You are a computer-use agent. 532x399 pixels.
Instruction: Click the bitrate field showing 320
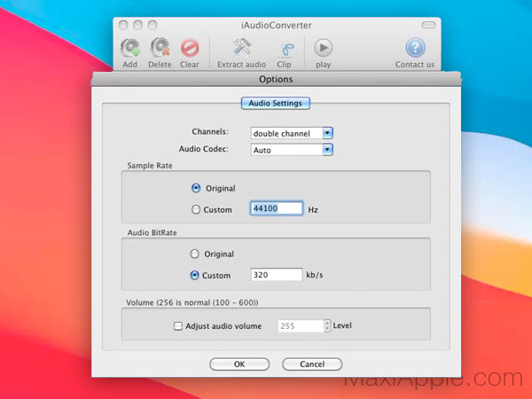tap(277, 275)
